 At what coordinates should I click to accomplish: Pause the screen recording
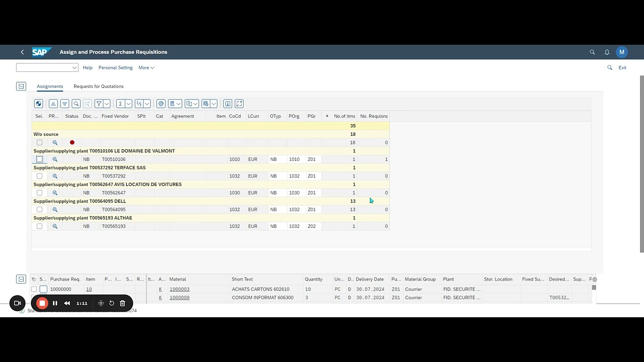[x=55, y=303]
